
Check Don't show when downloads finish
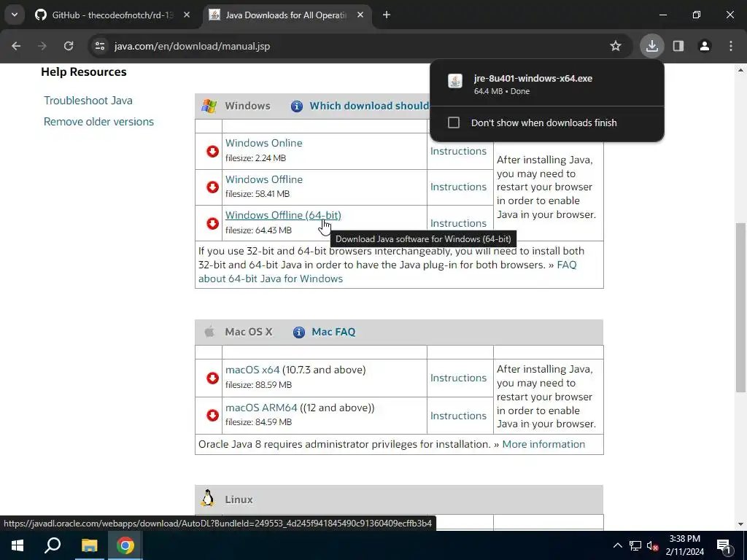click(454, 122)
